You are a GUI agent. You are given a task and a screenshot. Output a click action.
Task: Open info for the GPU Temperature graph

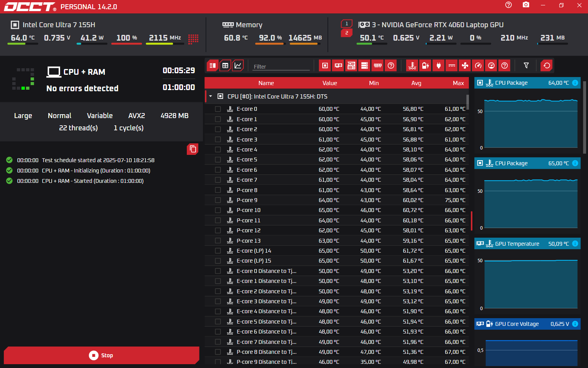(575, 244)
